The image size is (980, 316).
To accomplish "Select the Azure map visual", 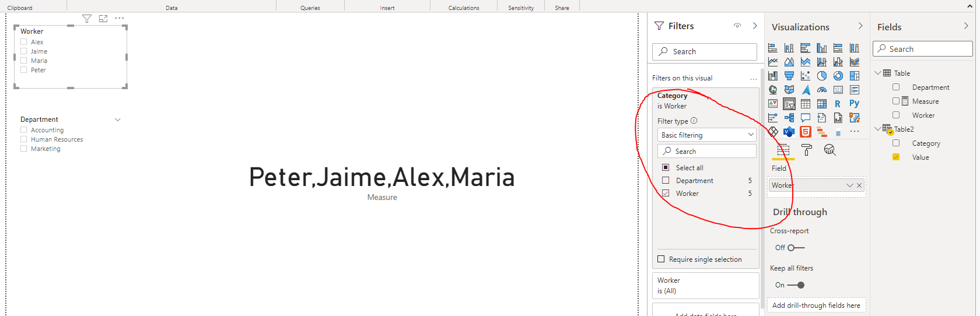I will click(x=806, y=90).
